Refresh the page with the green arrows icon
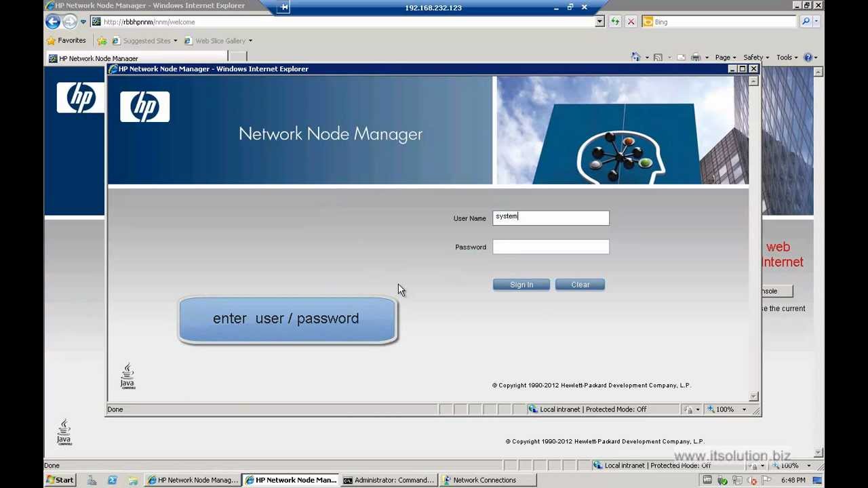The width and height of the screenshot is (868, 488). point(614,22)
